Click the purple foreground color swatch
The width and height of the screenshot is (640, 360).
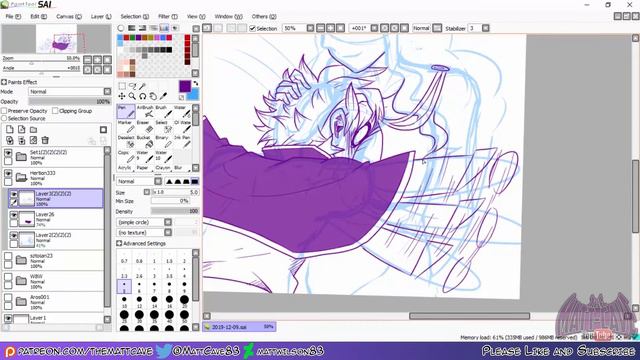click(185, 86)
